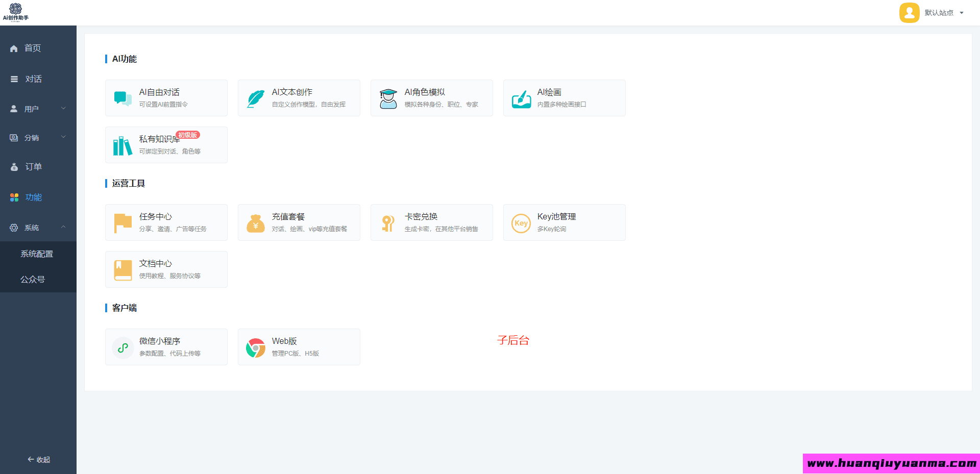Click the 任务中心 flag icon

(123, 223)
